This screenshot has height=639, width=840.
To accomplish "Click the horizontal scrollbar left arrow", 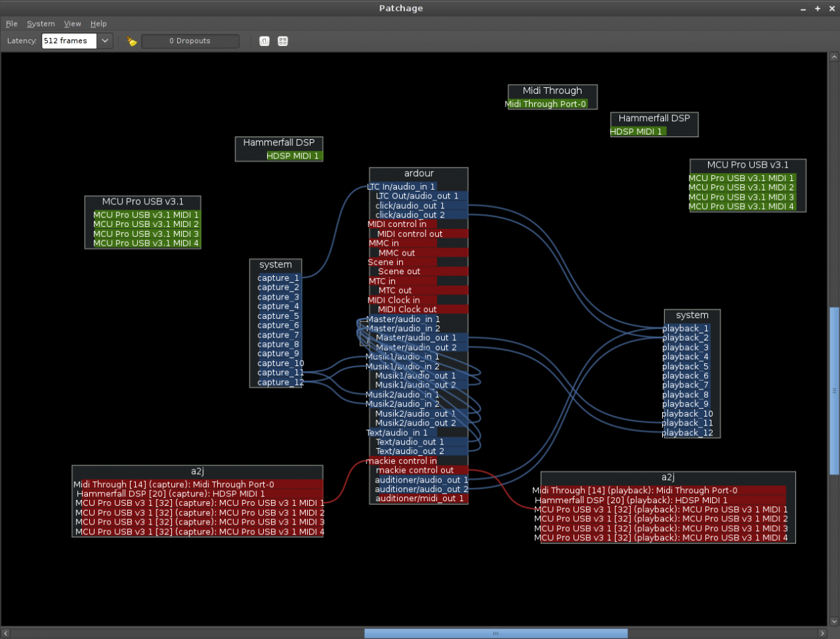I will pyautogui.click(x=6, y=633).
